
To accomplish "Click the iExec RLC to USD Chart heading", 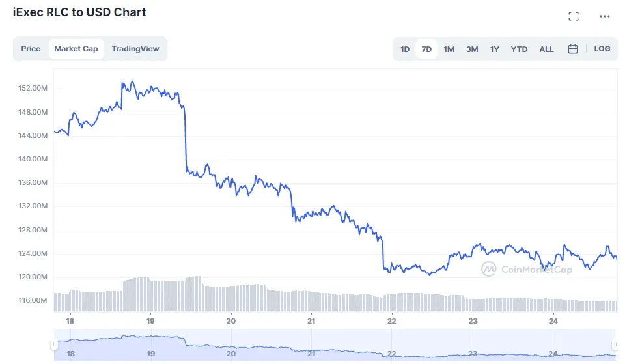I will pyautogui.click(x=79, y=12).
